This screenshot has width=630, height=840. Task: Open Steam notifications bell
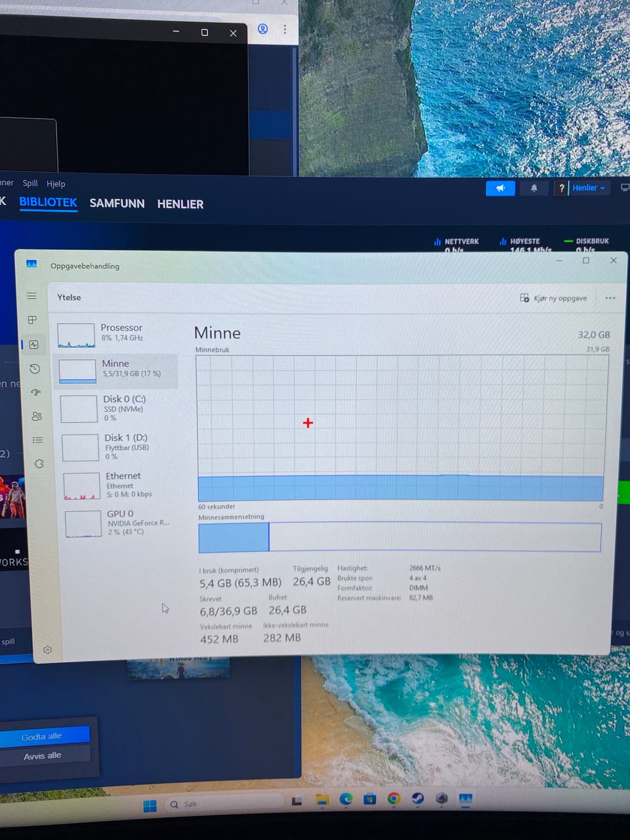534,188
